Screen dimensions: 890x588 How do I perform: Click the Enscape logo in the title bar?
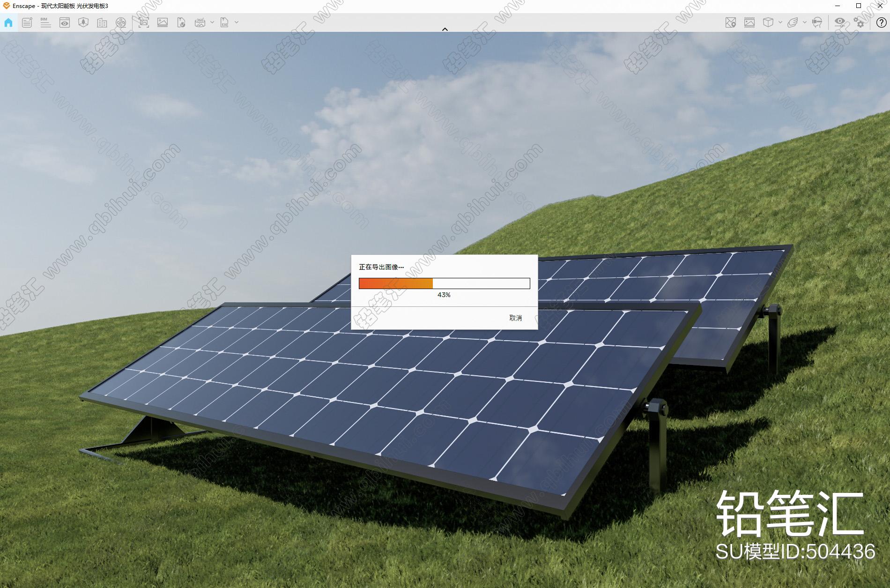[x=6, y=6]
